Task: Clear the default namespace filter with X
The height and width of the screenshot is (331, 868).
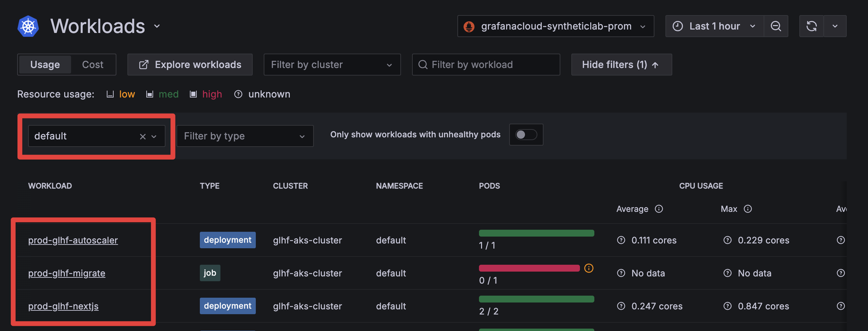Action: pos(143,137)
